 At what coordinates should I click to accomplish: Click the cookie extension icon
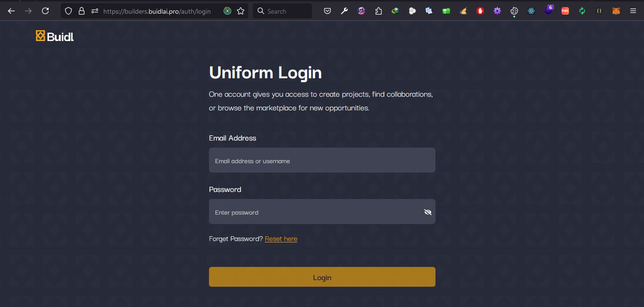(x=514, y=11)
